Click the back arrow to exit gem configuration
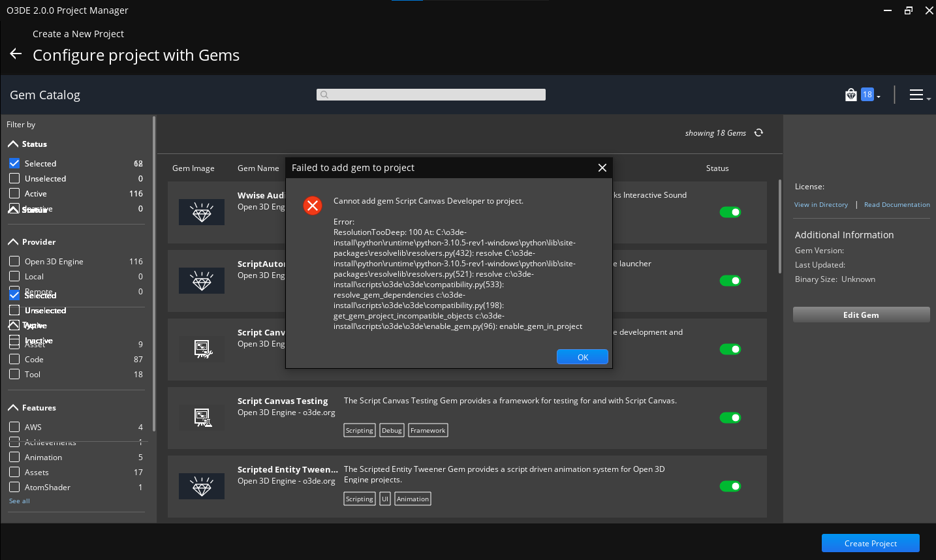936x560 pixels. coord(15,54)
